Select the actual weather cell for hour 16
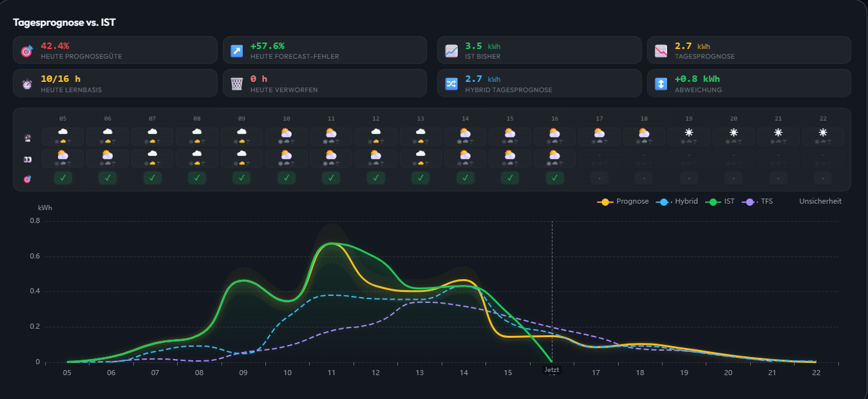868x399 pixels. point(555,158)
